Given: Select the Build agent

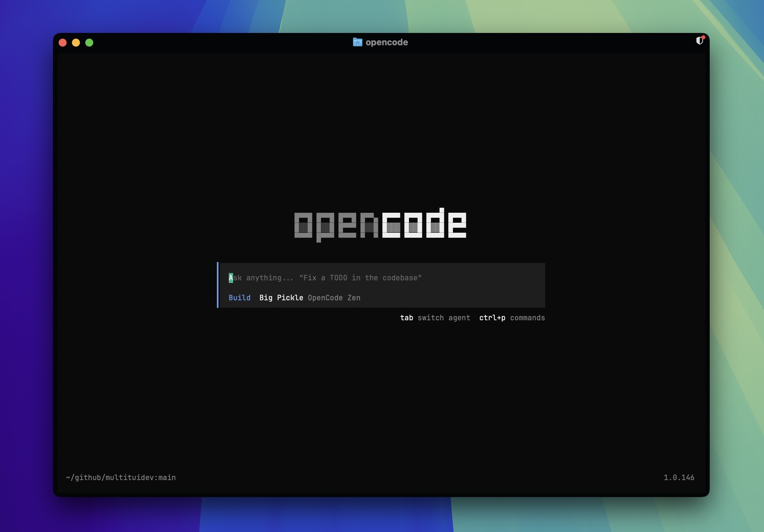Looking at the screenshot, I should tap(239, 298).
